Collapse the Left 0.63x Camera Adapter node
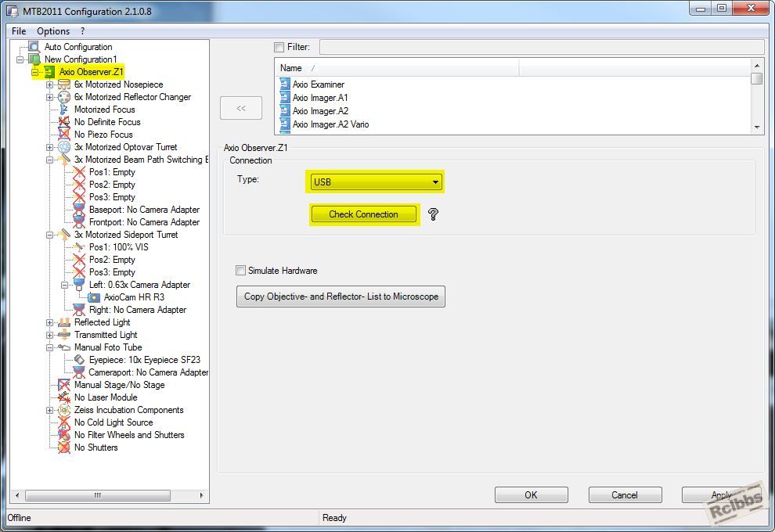 coord(64,285)
